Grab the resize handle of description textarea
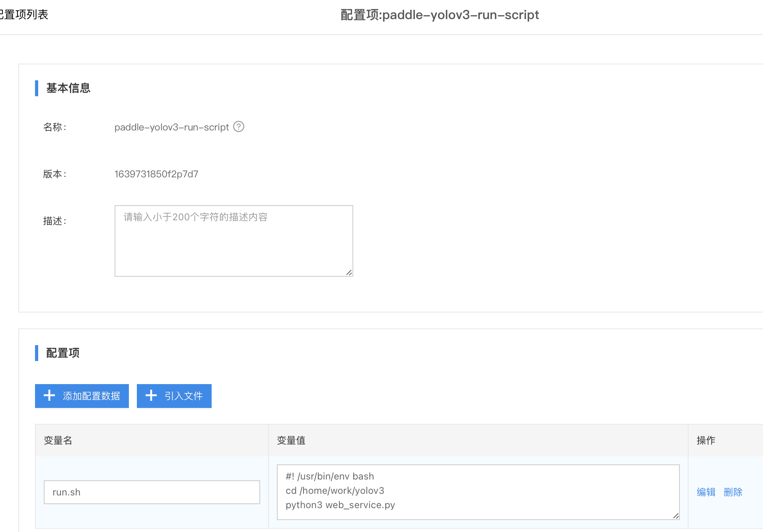 tap(349, 272)
